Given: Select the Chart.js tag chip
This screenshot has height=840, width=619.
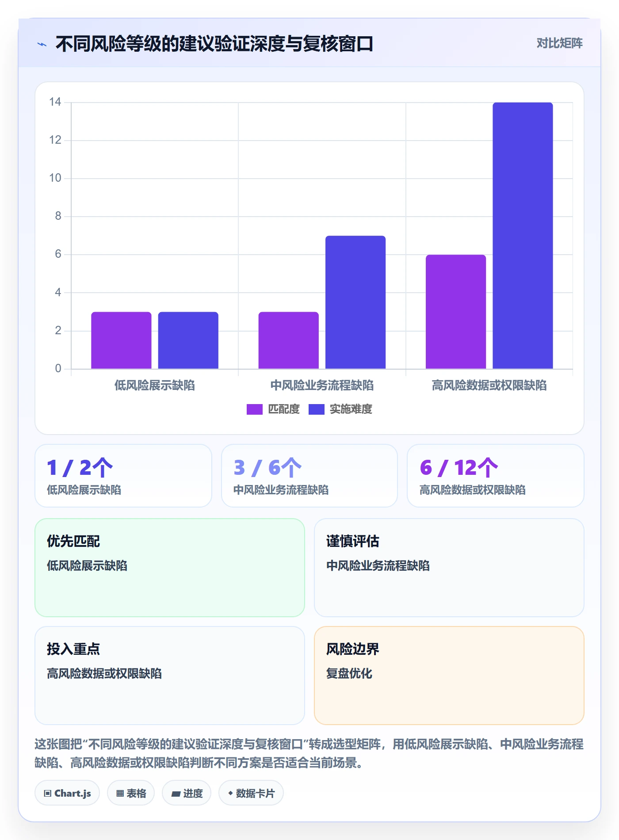Looking at the screenshot, I should [67, 793].
